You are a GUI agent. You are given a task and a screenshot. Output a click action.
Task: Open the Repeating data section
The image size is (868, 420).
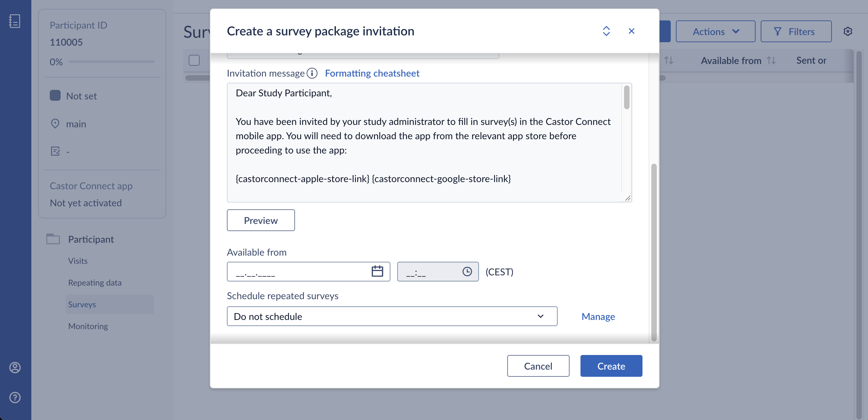pos(95,282)
